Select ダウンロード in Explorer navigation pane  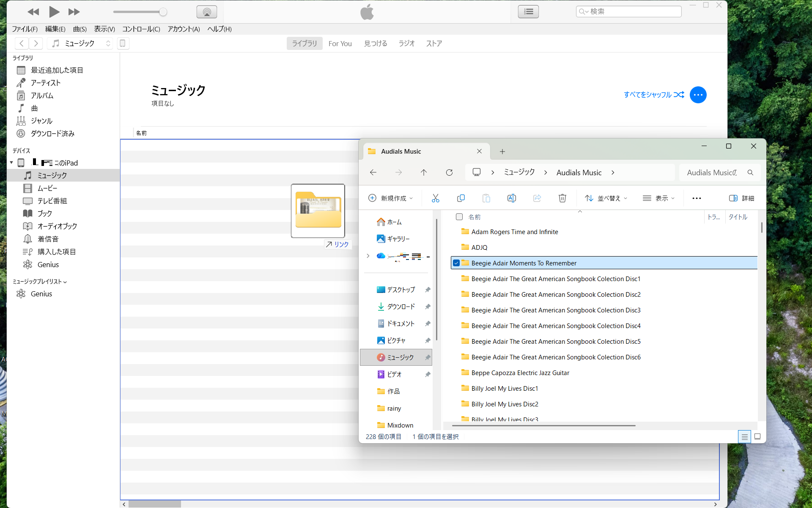click(401, 306)
